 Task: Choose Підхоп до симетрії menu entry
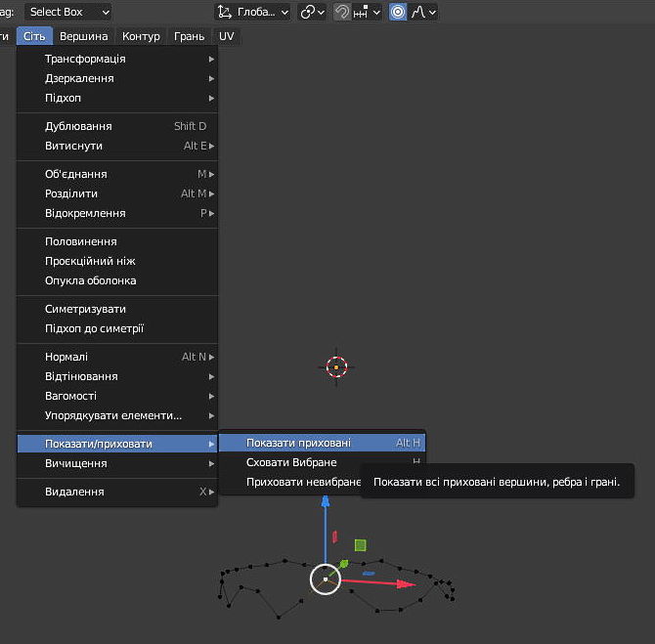click(117, 328)
